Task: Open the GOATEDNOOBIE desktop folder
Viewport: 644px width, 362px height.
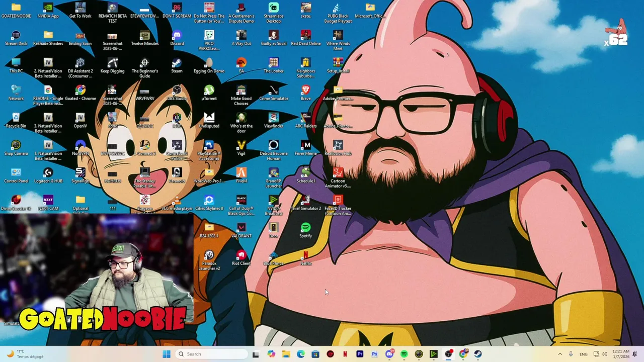Action: pos(16,11)
